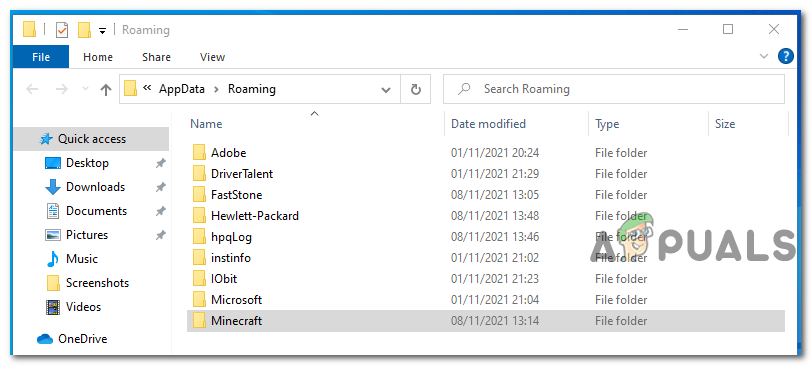Select the hpqLog folder icon
The image size is (812, 366).
(x=199, y=237)
